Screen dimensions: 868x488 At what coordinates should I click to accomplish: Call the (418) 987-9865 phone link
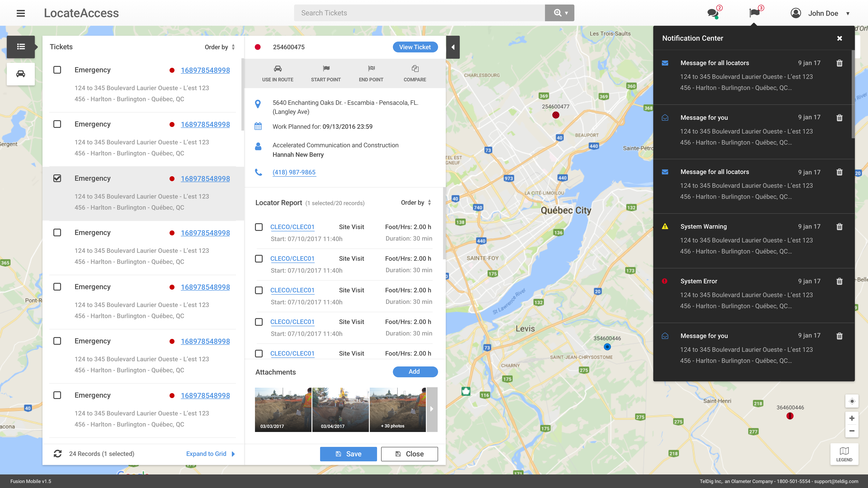click(294, 172)
